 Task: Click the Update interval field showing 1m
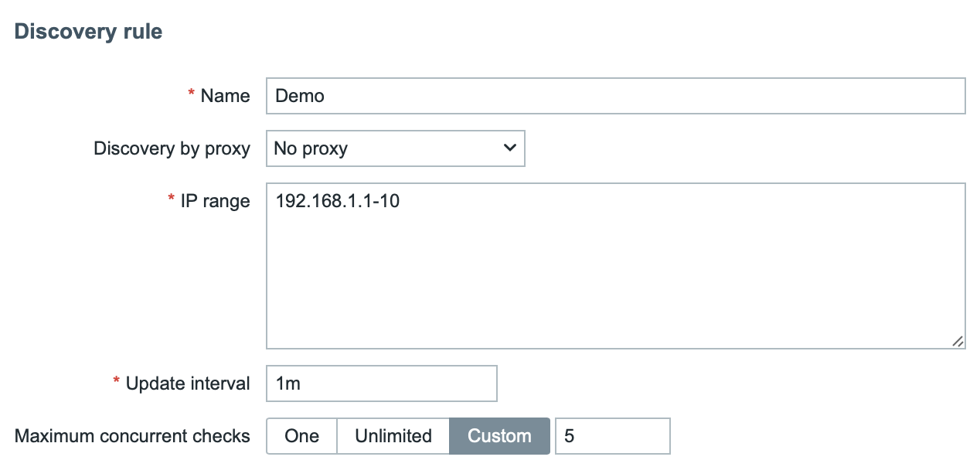pyautogui.click(x=381, y=383)
